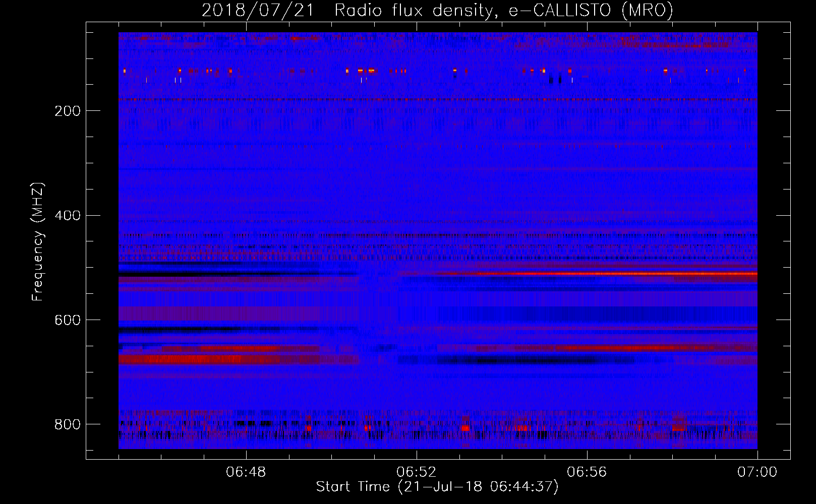
Task: Click the 800 frequency tick label
Action: 68,424
